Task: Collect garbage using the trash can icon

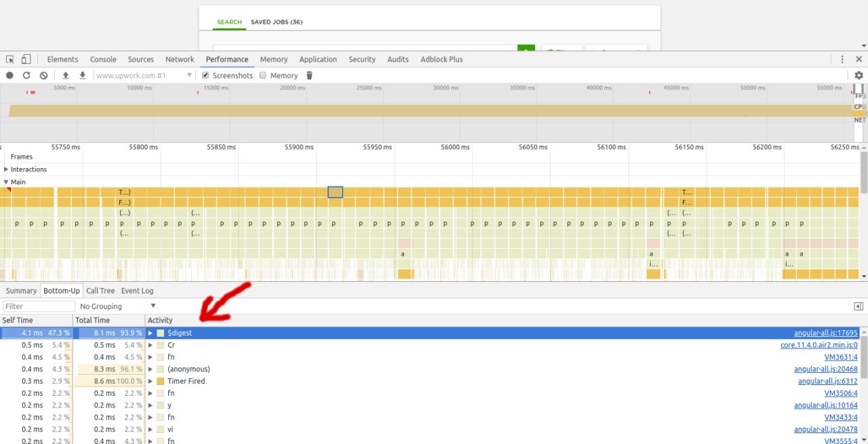Action: click(309, 75)
